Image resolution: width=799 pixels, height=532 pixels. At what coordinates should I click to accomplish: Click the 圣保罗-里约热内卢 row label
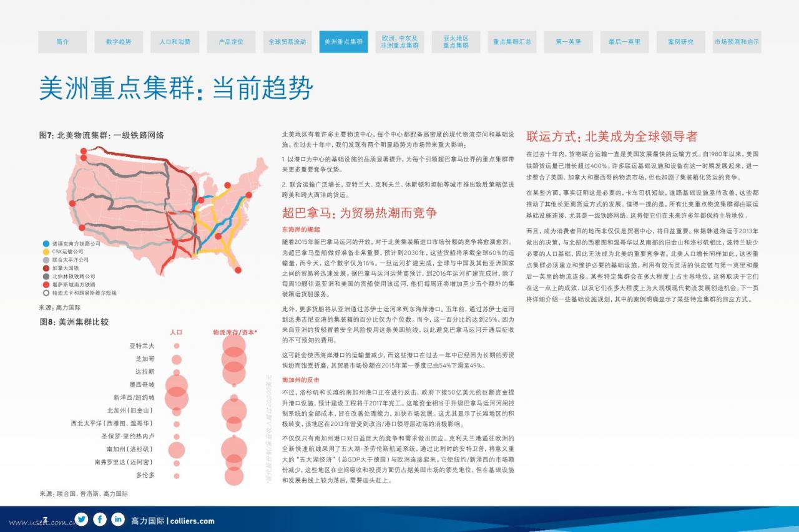coord(128,437)
